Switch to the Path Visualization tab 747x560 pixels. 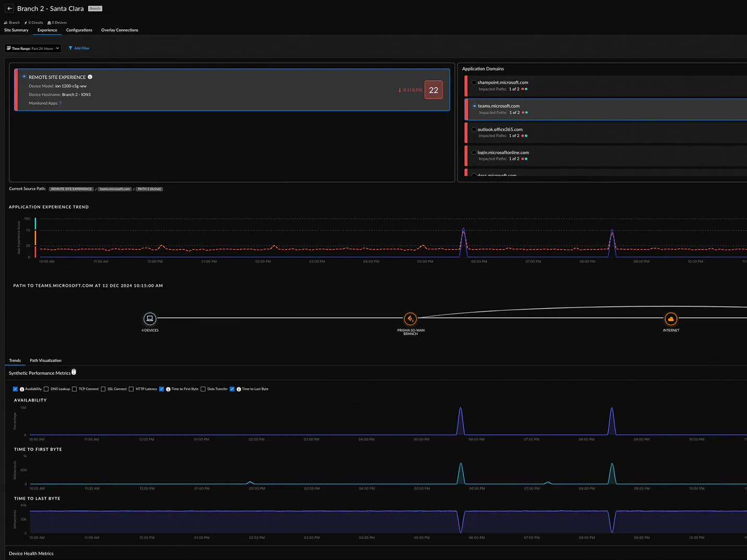[x=45, y=360]
